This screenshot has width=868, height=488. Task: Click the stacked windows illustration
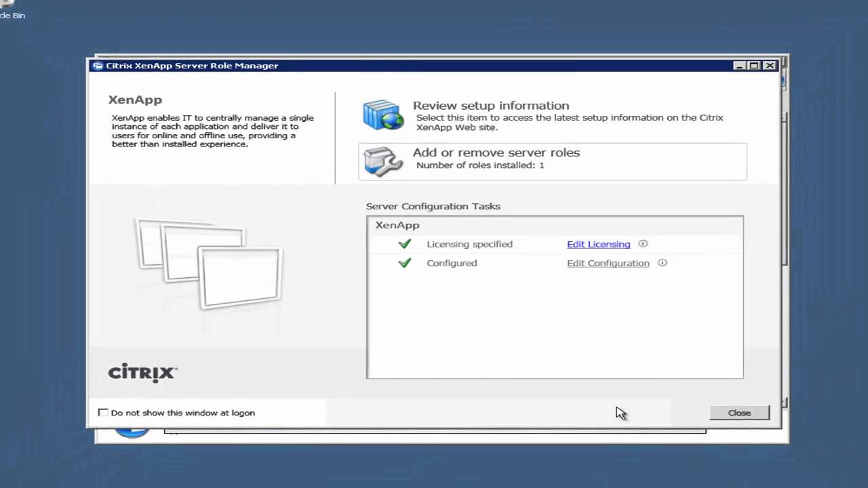(209, 264)
